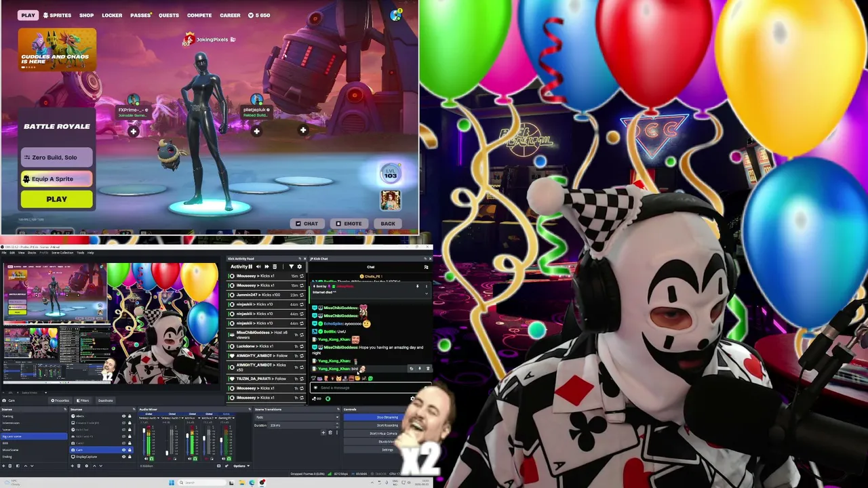This screenshot has height=488, width=868.
Task: Mute activity feed alerts speaker icon
Action: click(258, 267)
